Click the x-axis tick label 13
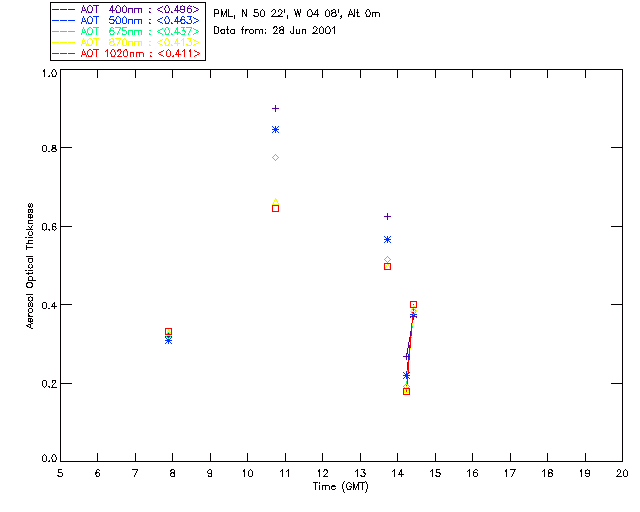 tap(360, 473)
